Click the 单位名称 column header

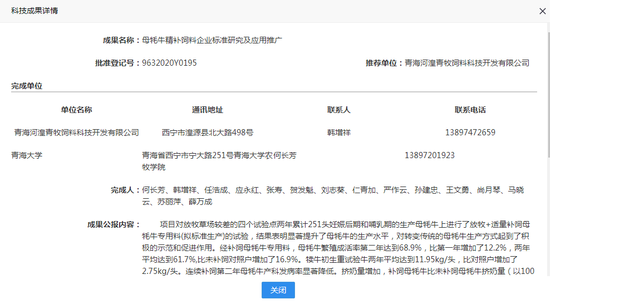click(x=76, y=110)
